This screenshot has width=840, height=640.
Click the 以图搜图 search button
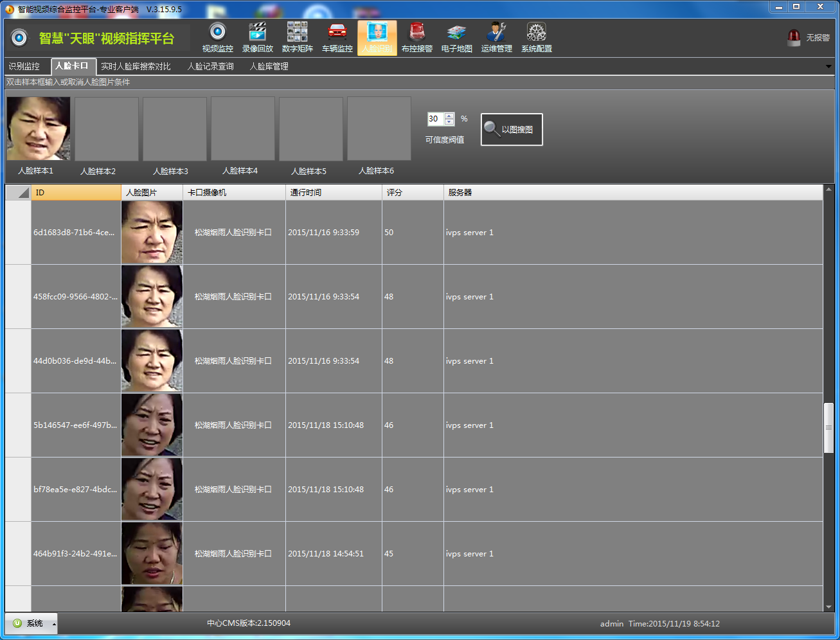pos(512,129)
